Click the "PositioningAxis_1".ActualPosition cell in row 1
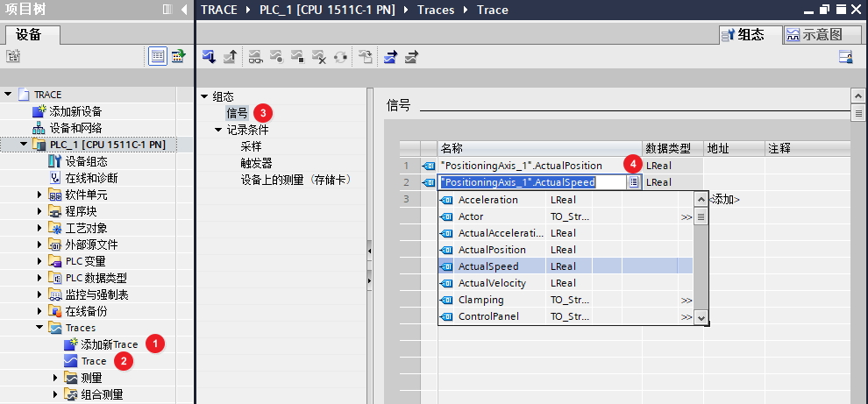The width and height of the screenshot is (868, 404). (x=540, y=166)
